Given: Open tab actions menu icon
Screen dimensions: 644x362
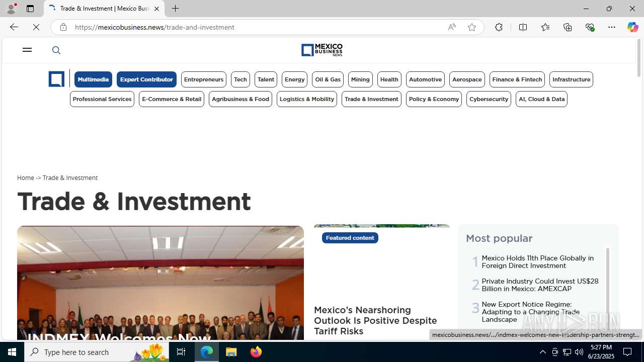Looking at the screenshot, I should [x=30, y=9].
